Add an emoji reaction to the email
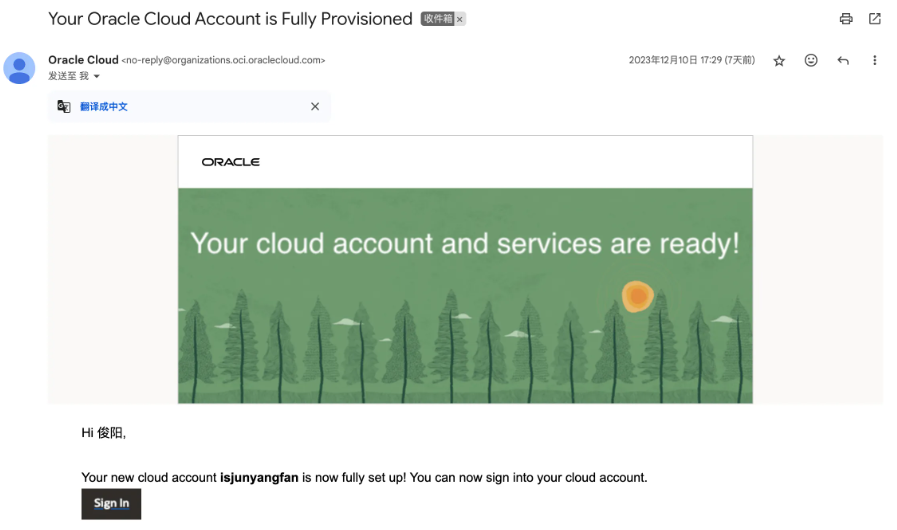The image size is (897, 530). [811, 61]
